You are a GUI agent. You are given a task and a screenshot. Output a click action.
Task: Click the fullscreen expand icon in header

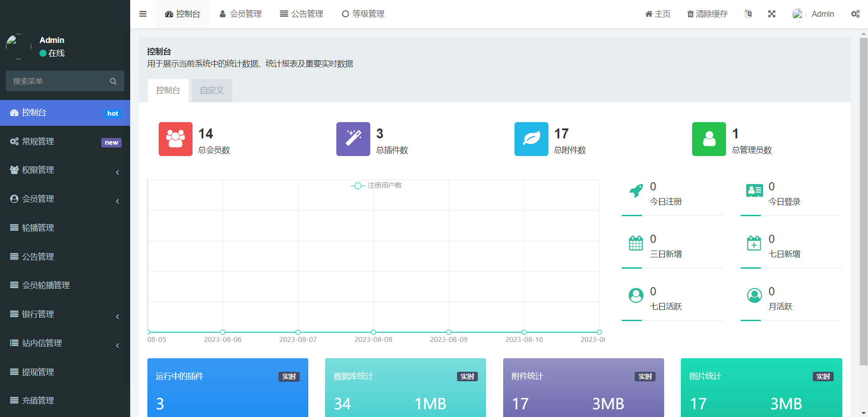[x=772, y=14]
